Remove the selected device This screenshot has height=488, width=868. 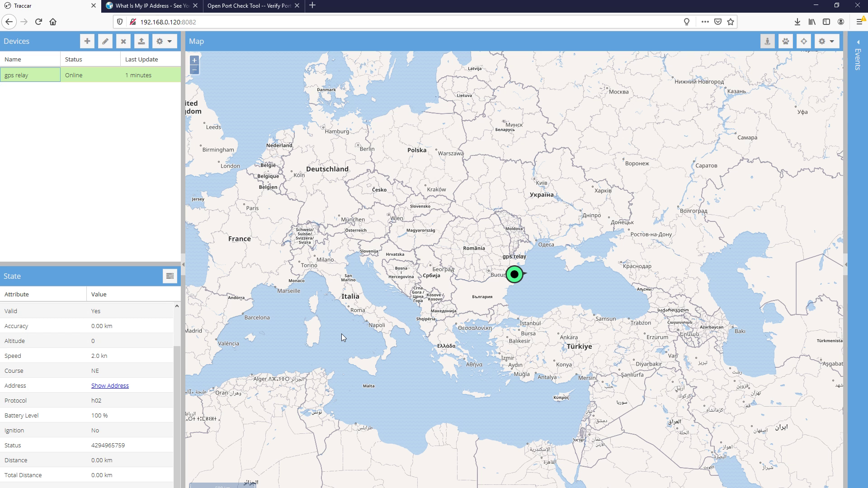point(123,41)
